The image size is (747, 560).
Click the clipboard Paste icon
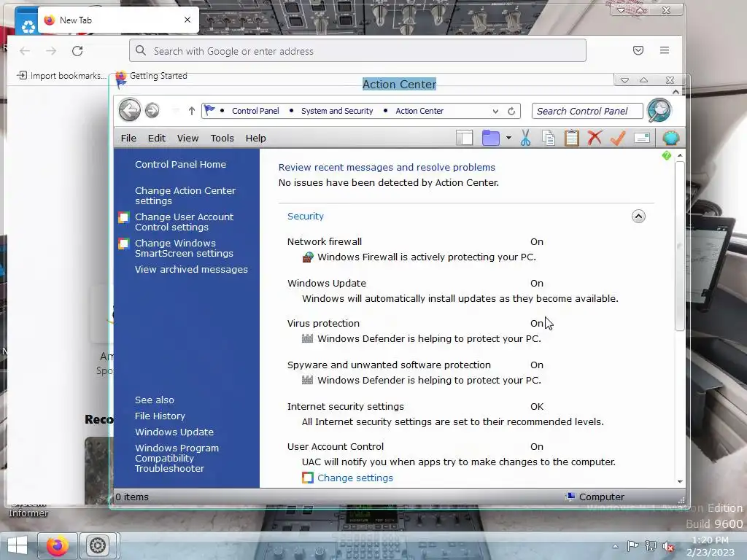[571, 138]
